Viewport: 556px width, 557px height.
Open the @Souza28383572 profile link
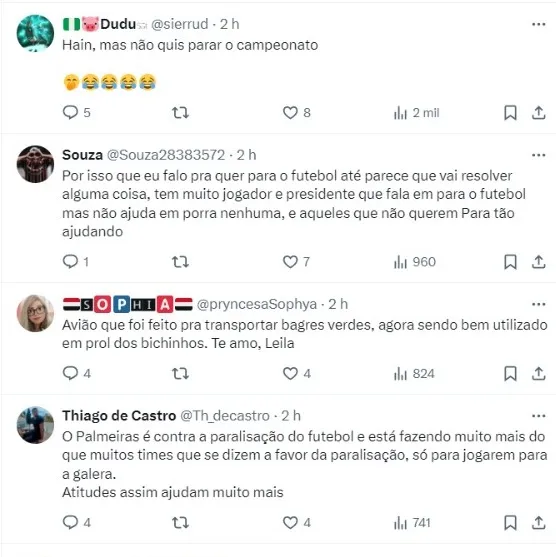[x=166, y=155]
